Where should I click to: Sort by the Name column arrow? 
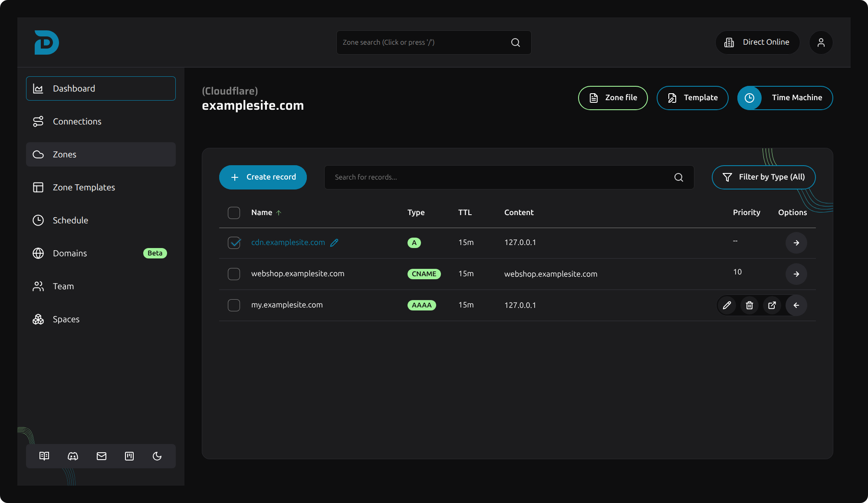tap(279, 213)
